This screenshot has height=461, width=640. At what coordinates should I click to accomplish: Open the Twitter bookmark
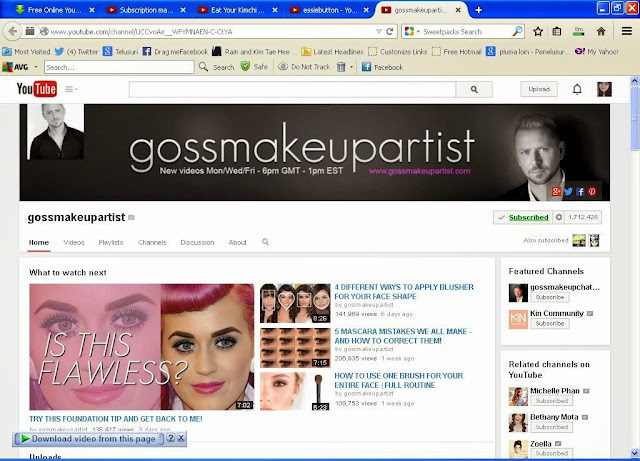coord(76,51)
